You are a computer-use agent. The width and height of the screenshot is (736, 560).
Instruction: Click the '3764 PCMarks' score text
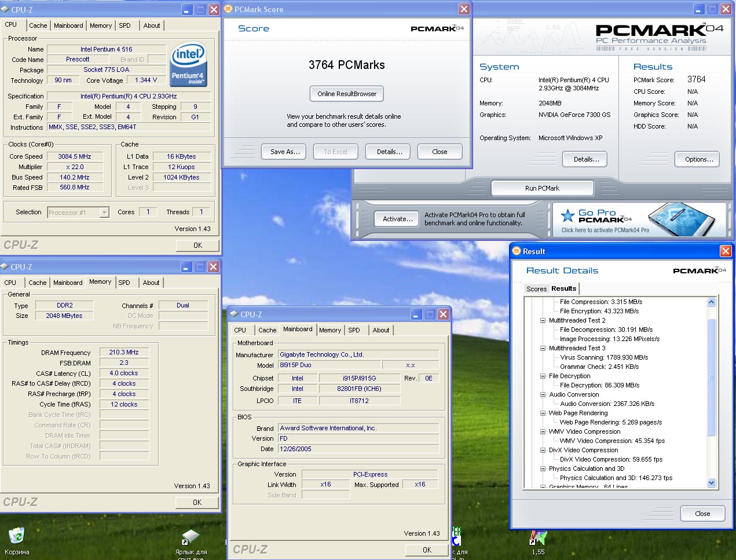pos(347,65)
